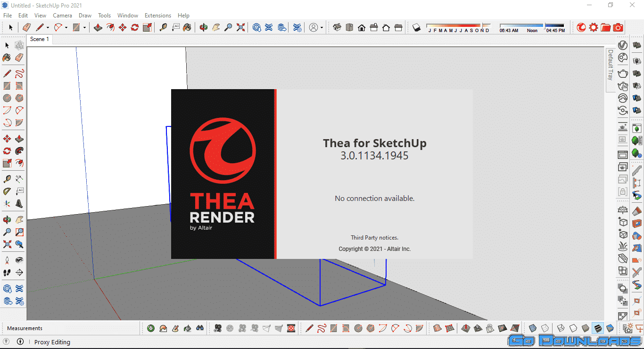Select the Tape Measure tool in top toolbar
This screenshot has height=349, width=644.
(163, 27)
